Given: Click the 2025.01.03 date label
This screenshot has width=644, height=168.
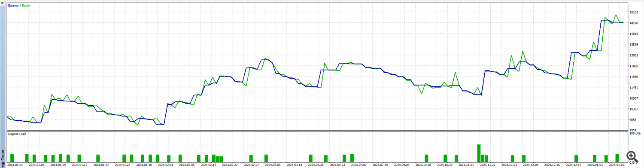Looking at the screenshot, I should 595,165.
